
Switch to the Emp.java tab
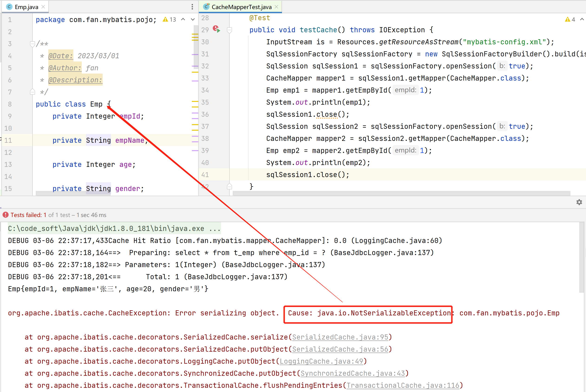pyautogui.click(x=26, y=7)
